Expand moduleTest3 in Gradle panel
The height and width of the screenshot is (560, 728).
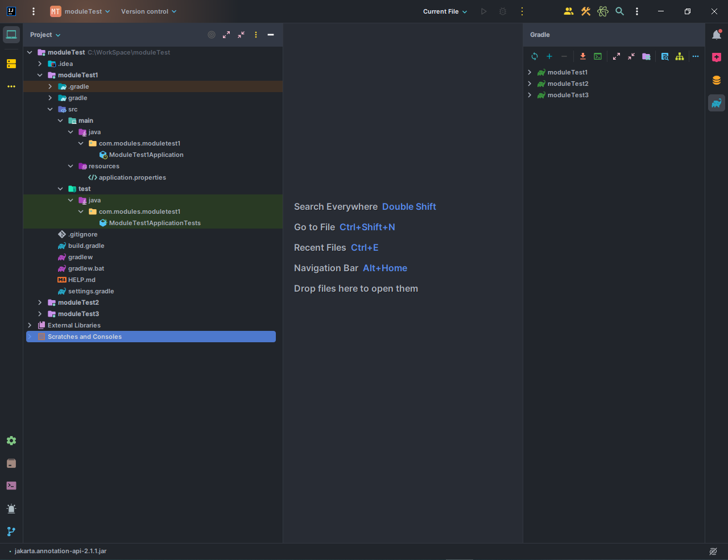pos(530,95)
